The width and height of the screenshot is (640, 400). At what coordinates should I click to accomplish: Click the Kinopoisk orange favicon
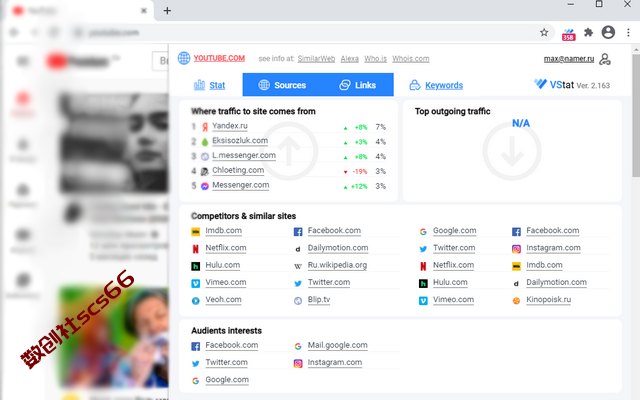[x=516, y=301]
